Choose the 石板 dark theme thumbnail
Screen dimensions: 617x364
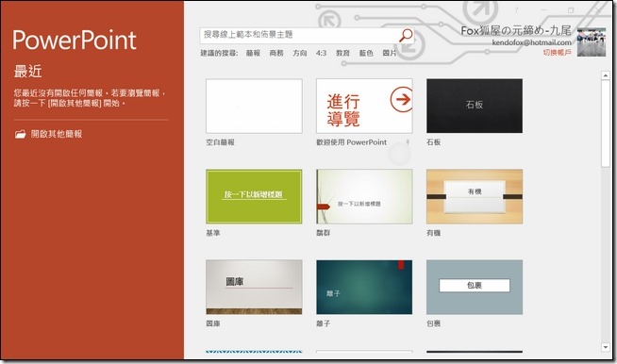point(475,106)
